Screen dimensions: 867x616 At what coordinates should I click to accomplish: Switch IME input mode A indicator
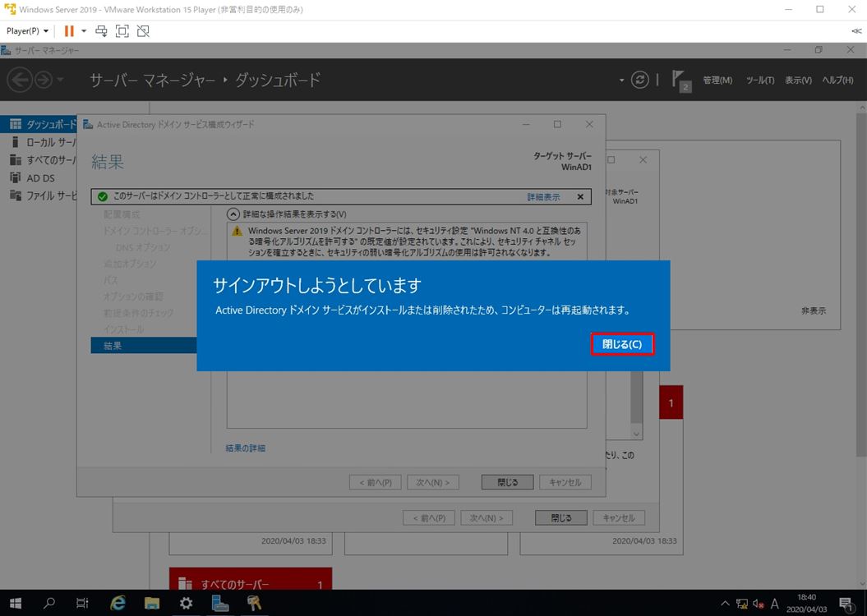click(775, 604)
